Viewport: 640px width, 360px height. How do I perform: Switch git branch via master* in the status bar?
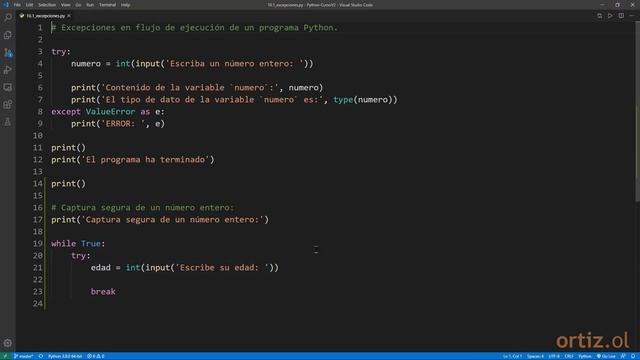(x=24, y=356)
